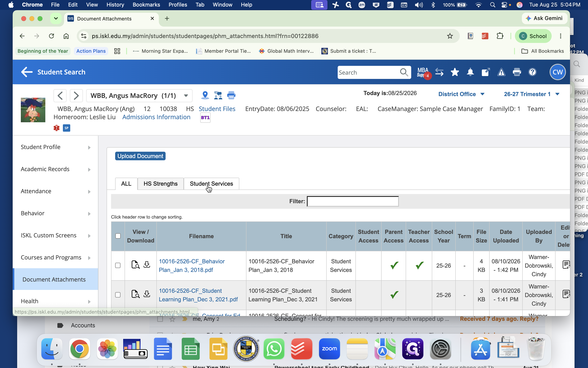588x368 pixels.
Task: Expand Courses and Programs menu
Action: point(56,258)
